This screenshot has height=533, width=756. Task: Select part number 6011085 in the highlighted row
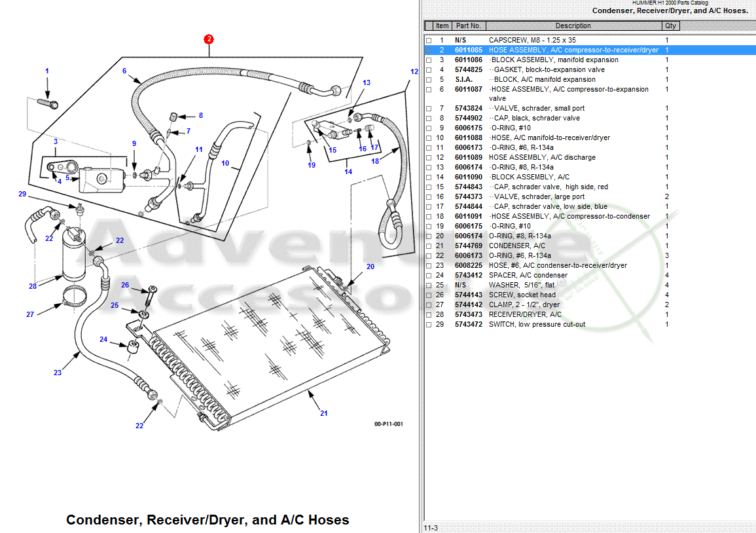(x=469, y=50)
